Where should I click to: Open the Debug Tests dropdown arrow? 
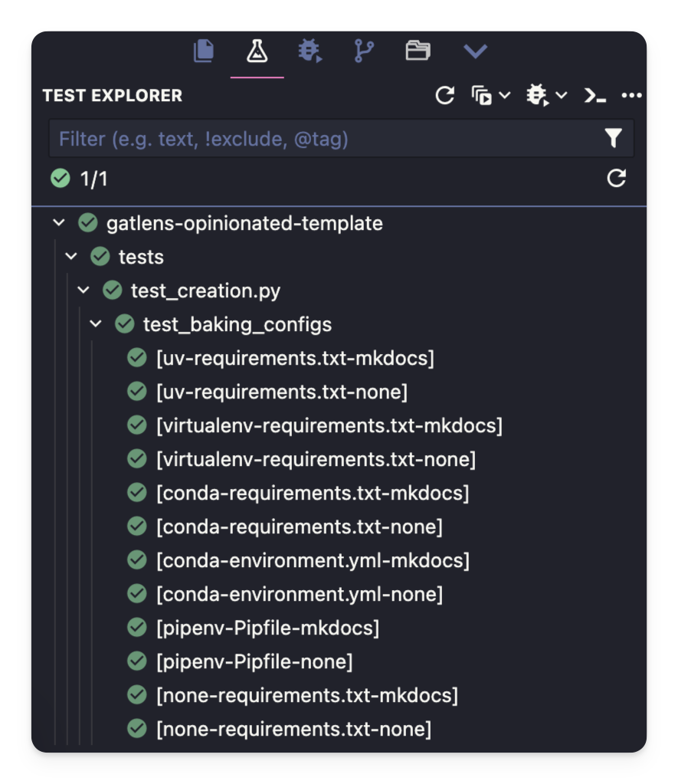click(562, 95)
